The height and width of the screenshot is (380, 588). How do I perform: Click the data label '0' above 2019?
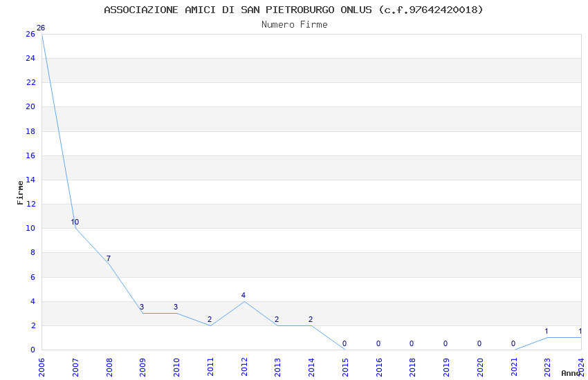point(445,343)
